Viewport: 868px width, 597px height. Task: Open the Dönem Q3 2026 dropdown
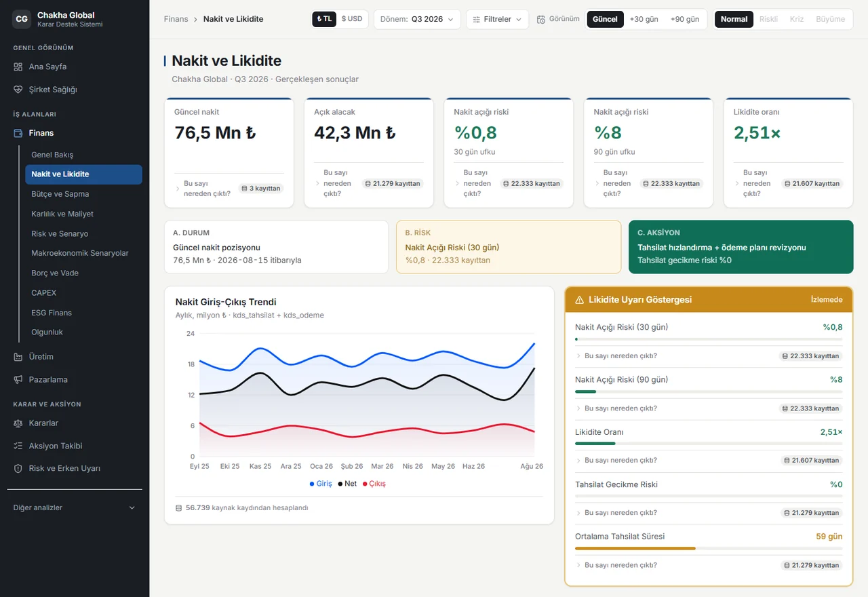coord(417,19)
